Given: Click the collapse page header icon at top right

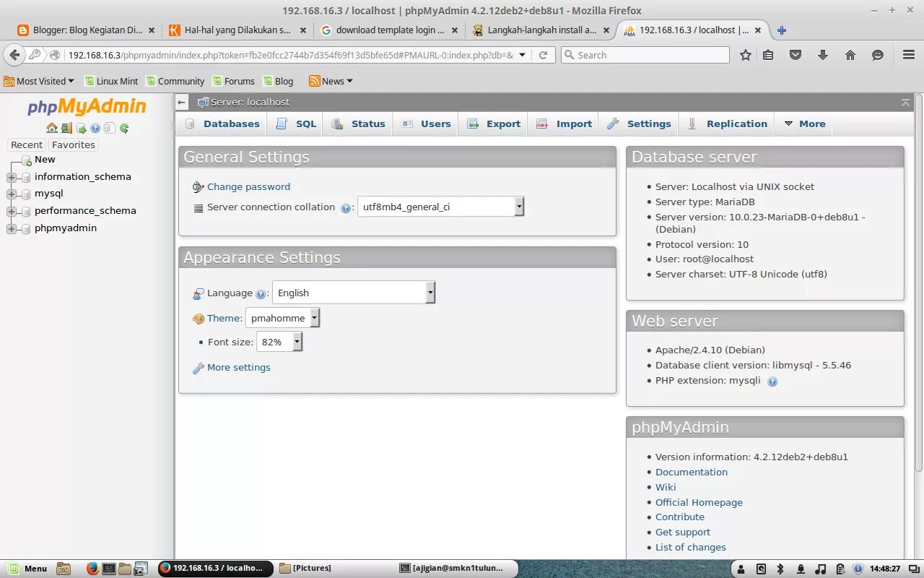Looking at the screenshot, I should point(906,103).
